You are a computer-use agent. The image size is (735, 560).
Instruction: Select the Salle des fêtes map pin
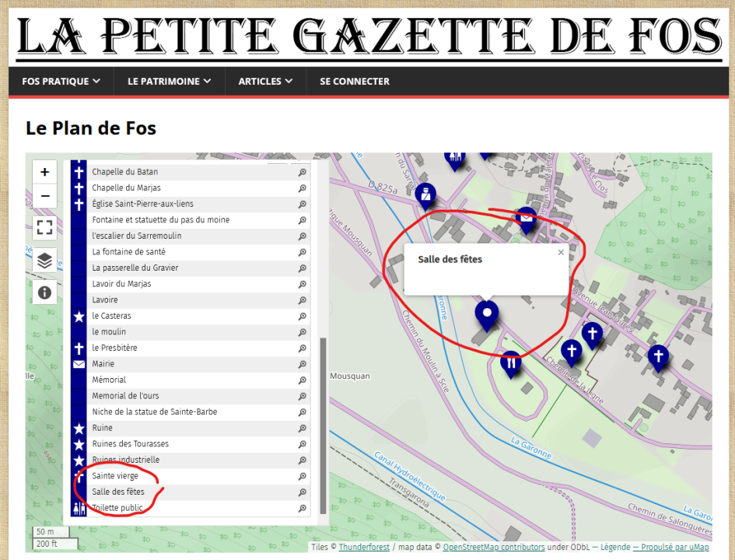click(487, 314)
